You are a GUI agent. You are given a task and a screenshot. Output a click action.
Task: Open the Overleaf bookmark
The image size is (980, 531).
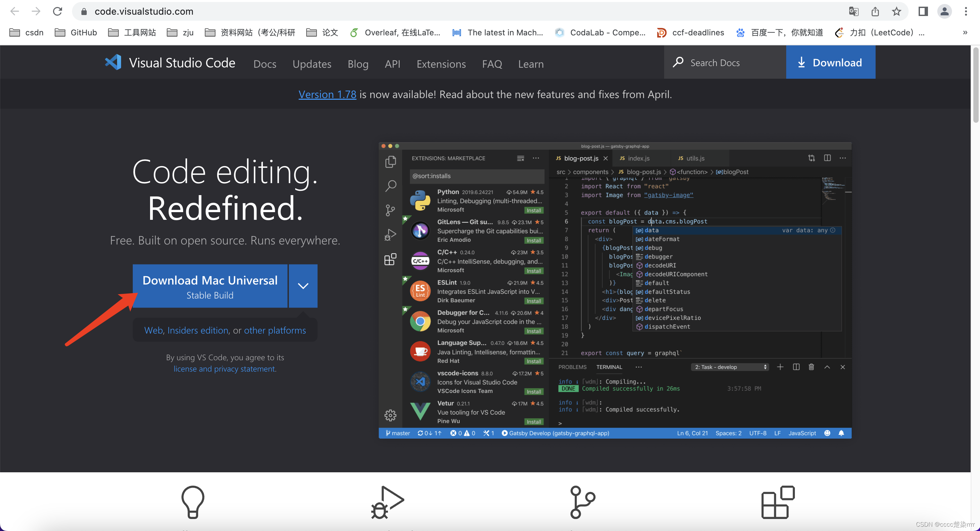[x=395, y=33]
